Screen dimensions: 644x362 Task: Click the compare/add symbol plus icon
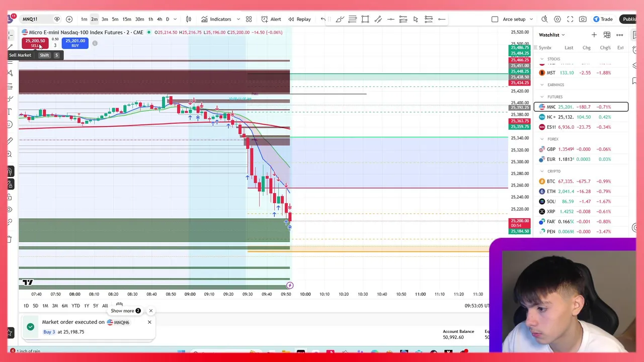(69, 19)
